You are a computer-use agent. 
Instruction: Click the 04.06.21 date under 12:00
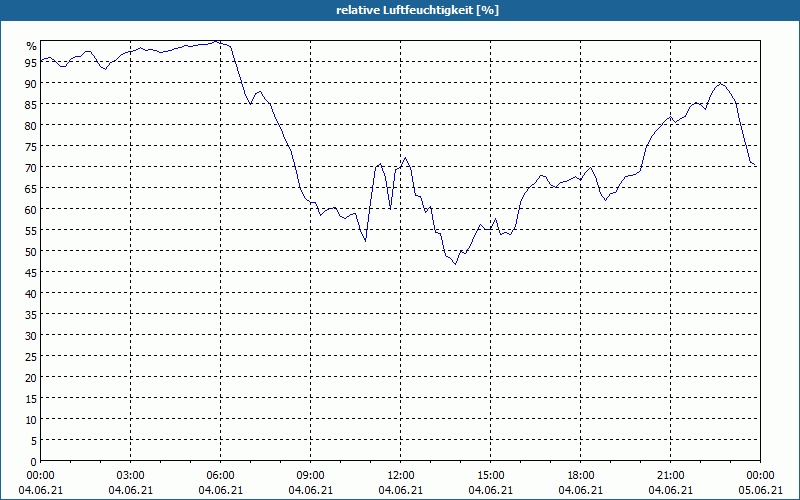tap(401, 490)
